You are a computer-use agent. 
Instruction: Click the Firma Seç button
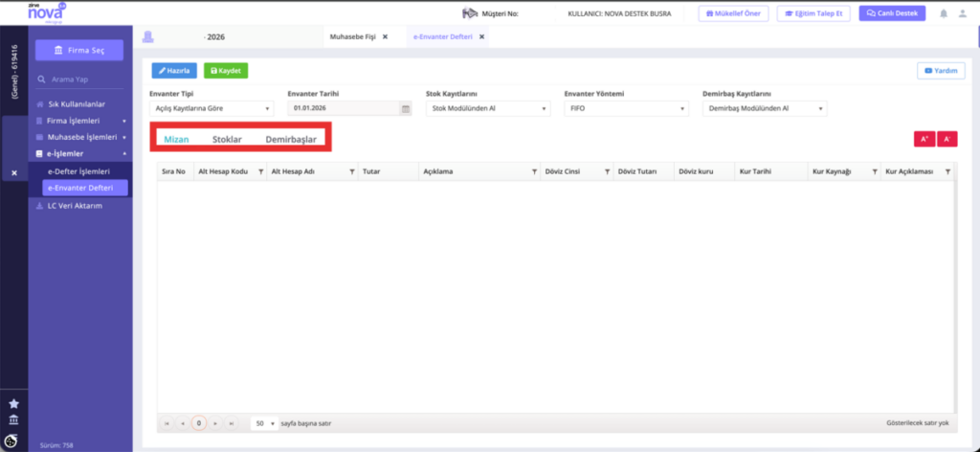click(79, 50)
